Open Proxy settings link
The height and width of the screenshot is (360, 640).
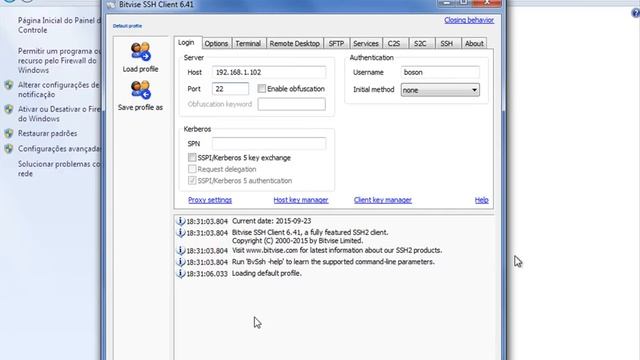coord(210,200)
